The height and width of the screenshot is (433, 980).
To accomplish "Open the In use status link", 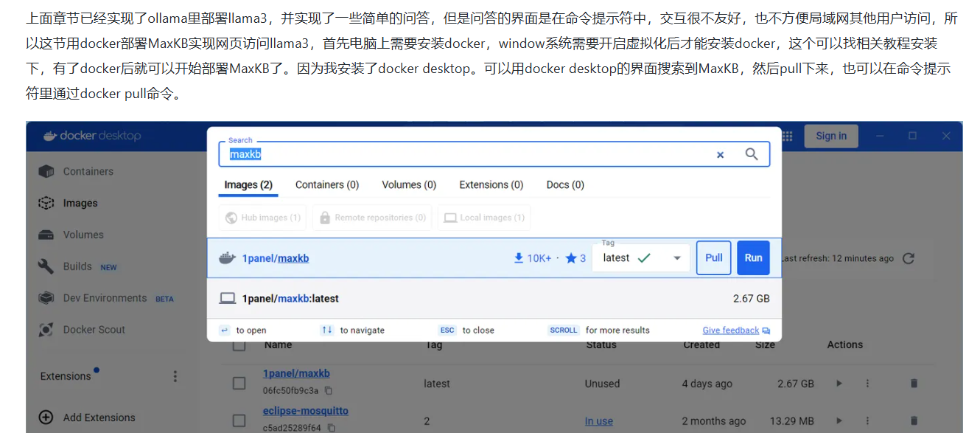I will [x=599, y=421].
